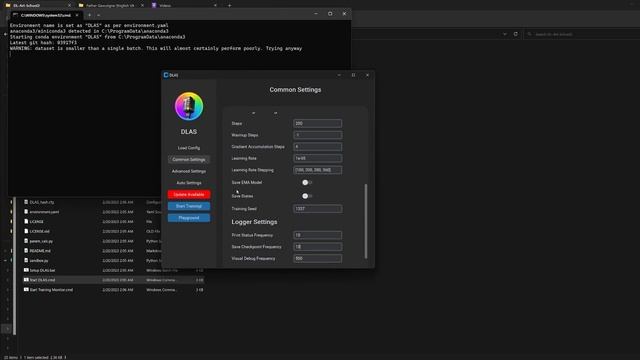This screenshot has width=640, height=360.
Task: Open new tab in the terminal window
Action: (89, 15)
